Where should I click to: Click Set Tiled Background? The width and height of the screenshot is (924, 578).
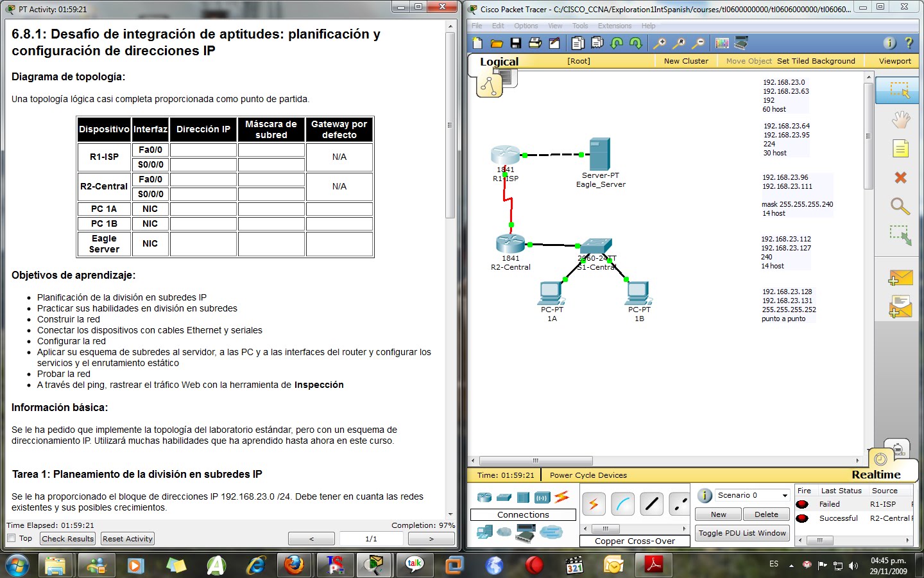pos(816,61)
